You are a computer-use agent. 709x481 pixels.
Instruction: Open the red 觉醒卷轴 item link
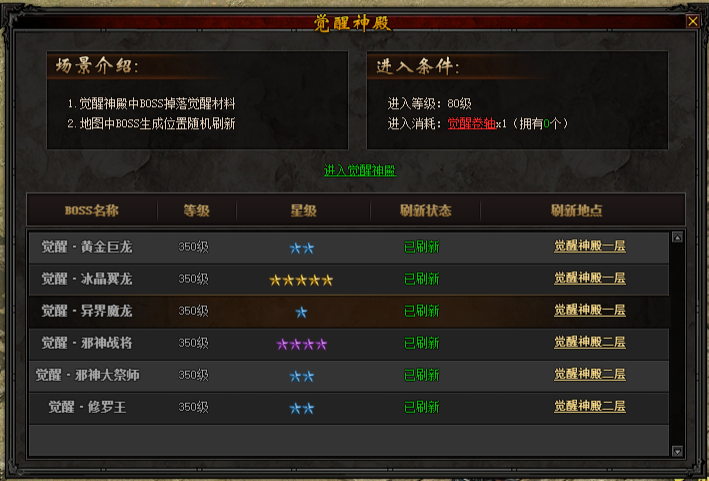click(472, 123)
